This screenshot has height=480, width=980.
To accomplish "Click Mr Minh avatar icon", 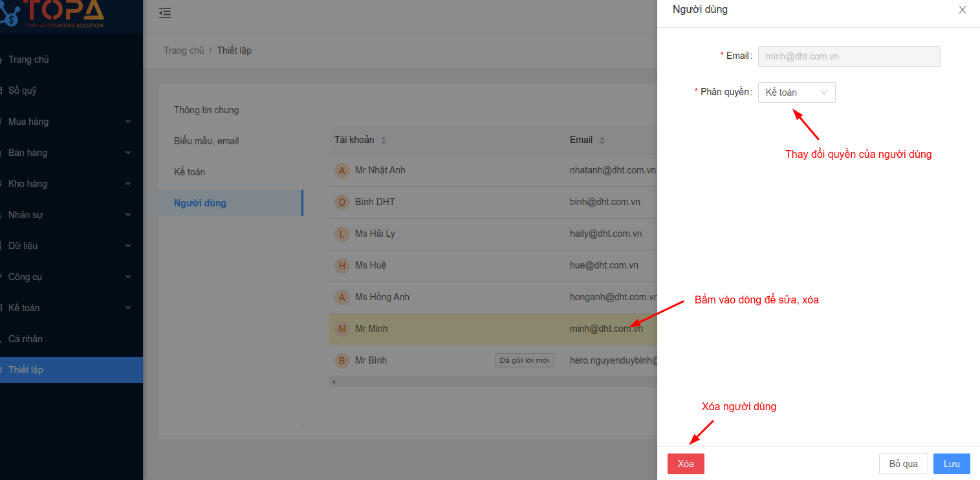I will coord(342,329).
